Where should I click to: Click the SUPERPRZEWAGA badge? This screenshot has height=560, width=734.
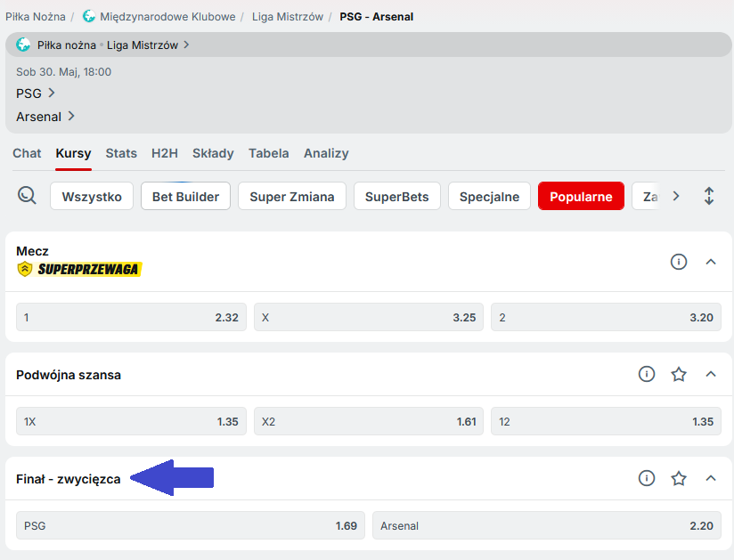pyautogui.click(x=79, y=269)
